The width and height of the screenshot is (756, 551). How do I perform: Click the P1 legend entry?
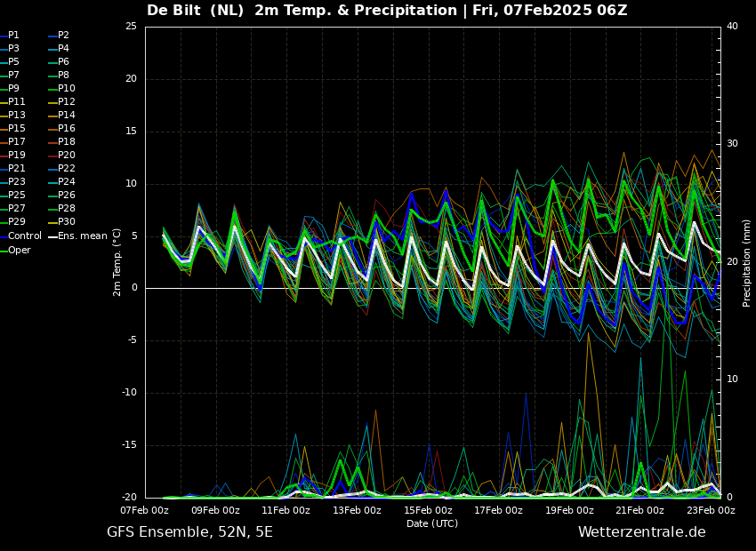click(13, 36)
